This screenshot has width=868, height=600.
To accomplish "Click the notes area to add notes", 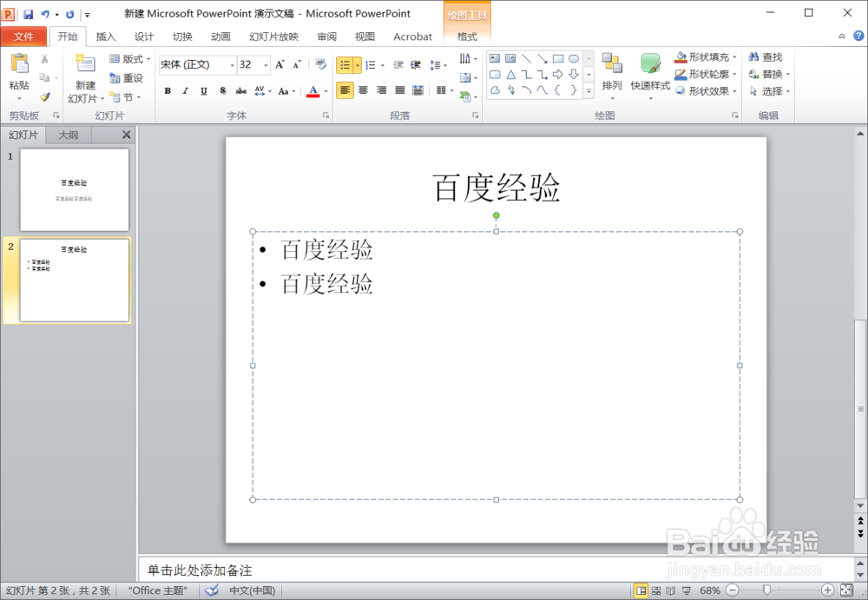I will [496, 570].
